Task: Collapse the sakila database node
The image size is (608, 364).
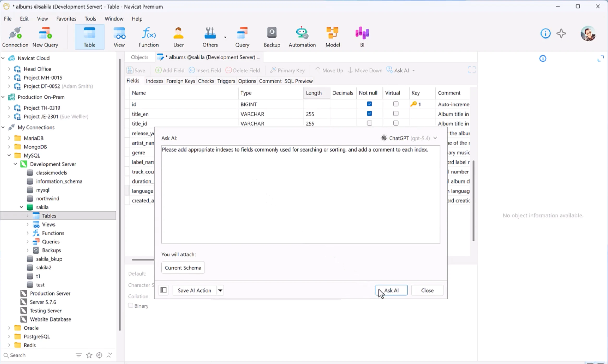Action: coord(21,207)
